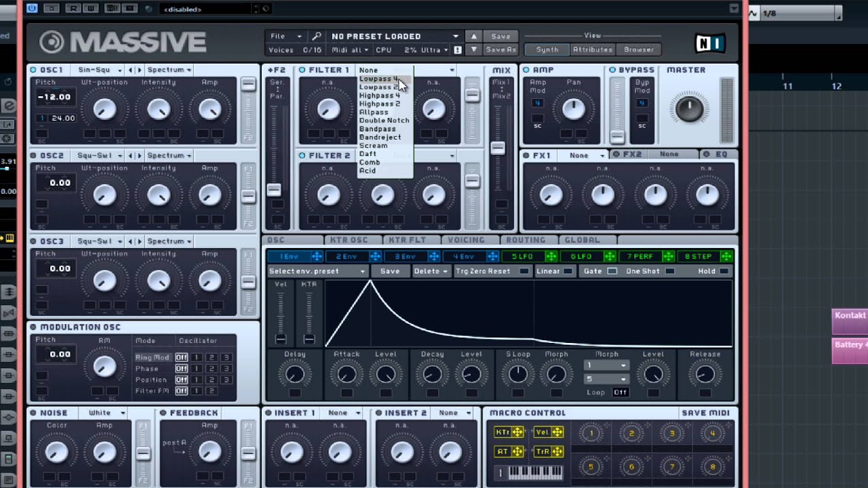Open the Midi all channel dropdown
The height and width of the screenshot is (488, 868).
click(350, 50)
